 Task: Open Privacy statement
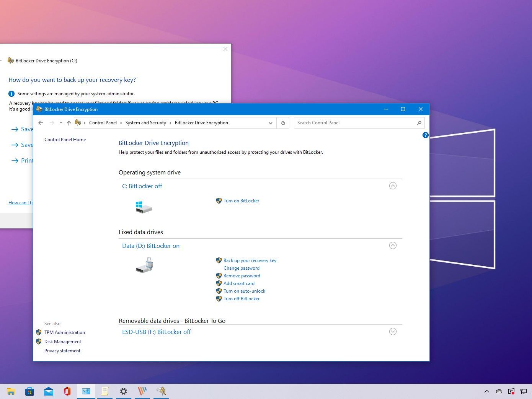pos(62,351)
